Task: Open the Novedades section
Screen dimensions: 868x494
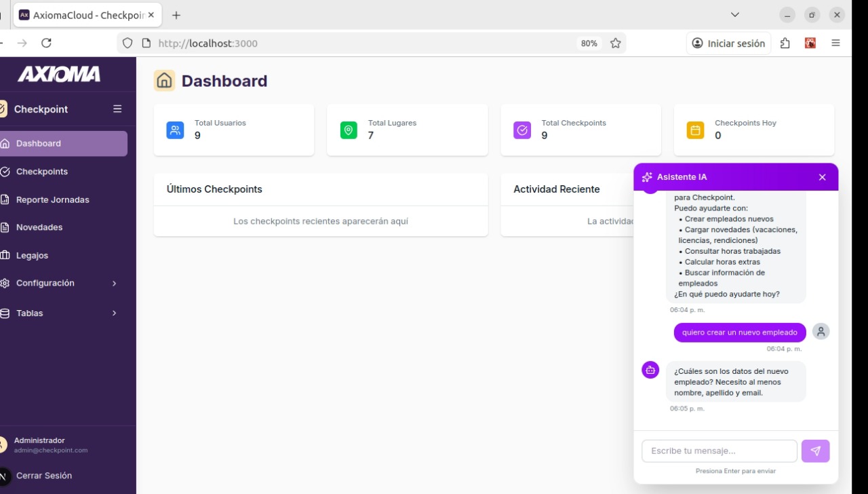Action: (39, 227)
